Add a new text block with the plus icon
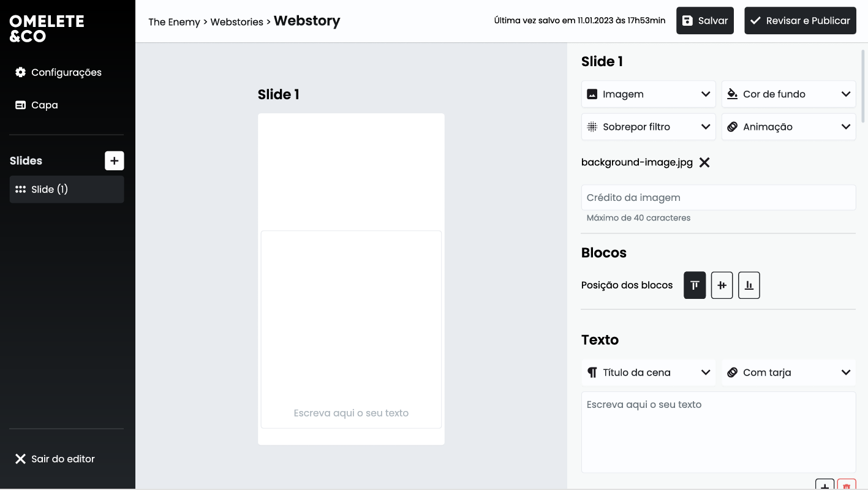Screen dimensions: 868x490 824,486
